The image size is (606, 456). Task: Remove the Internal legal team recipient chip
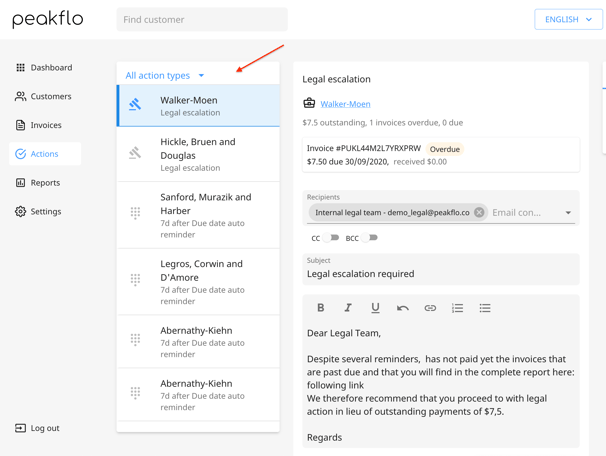(479, 213)
